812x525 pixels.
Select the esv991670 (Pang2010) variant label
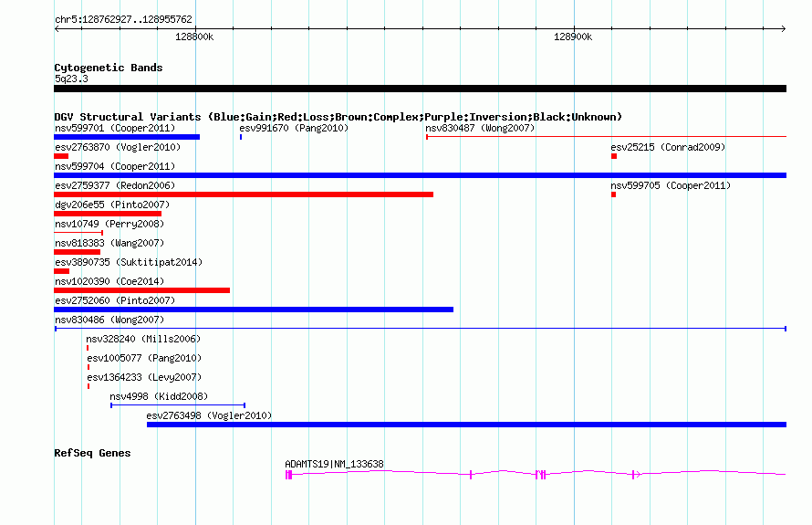(x=294, y=128)
